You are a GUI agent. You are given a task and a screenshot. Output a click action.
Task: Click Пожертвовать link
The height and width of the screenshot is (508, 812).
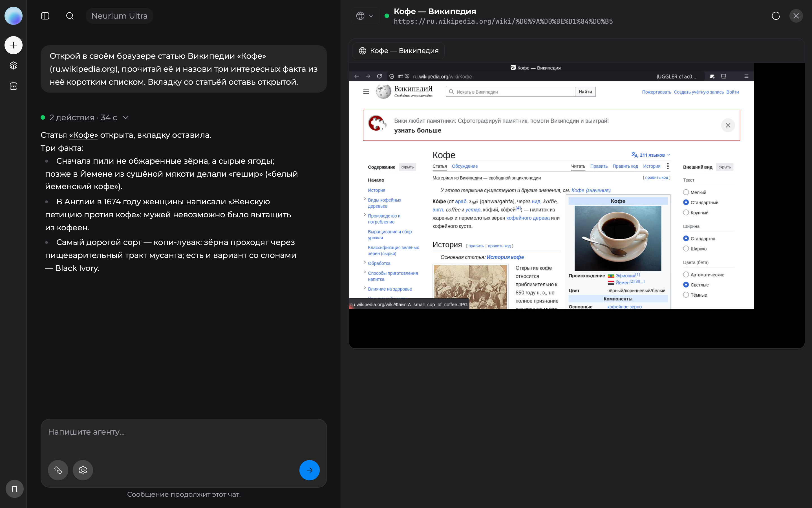tap(657, 92)
